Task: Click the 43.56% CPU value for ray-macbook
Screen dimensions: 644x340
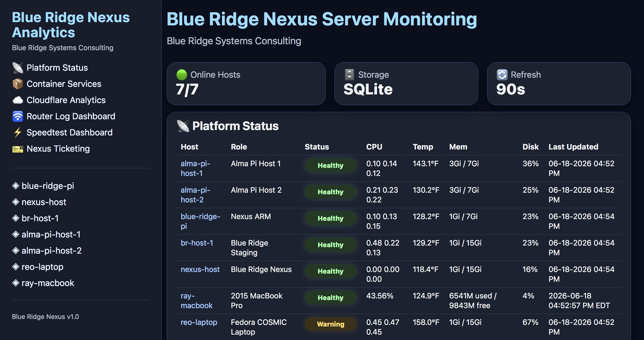Action: pyautogui.click(x=380, y=296)
